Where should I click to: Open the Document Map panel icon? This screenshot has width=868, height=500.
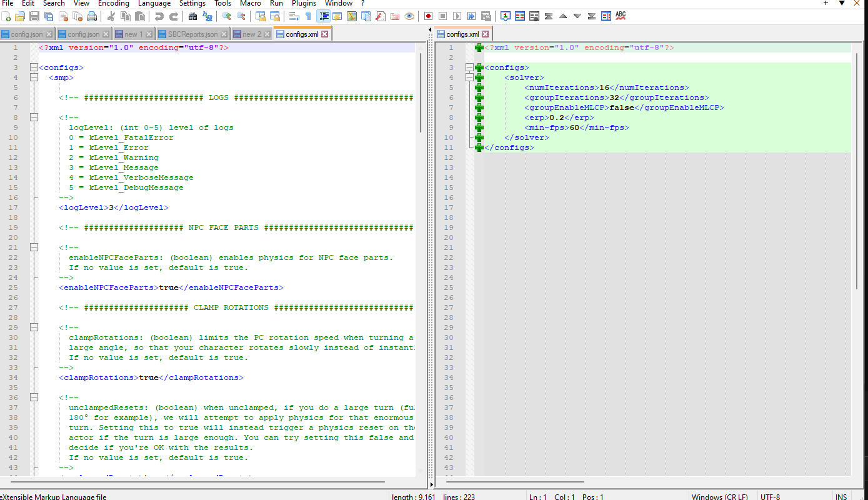tap(352, 16)
